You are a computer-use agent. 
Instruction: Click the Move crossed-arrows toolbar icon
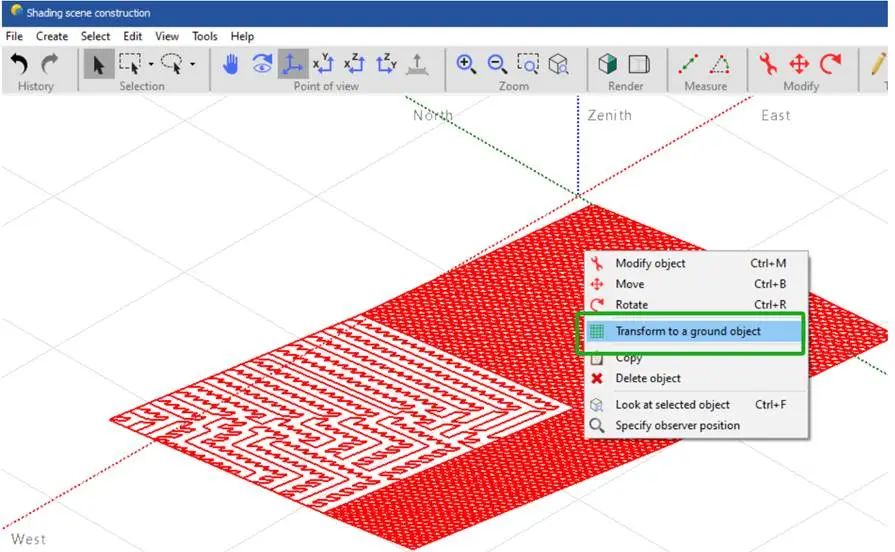pyautogui.click(x=799, y=64)
